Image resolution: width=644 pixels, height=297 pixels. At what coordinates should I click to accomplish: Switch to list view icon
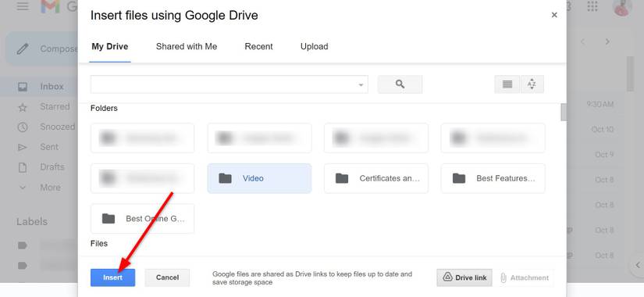tap(507, 84)
